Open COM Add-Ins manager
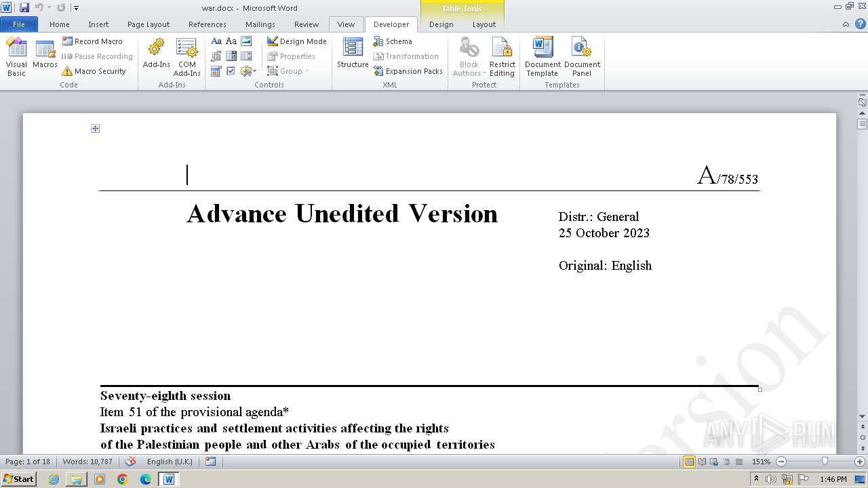 click(186, 58)
